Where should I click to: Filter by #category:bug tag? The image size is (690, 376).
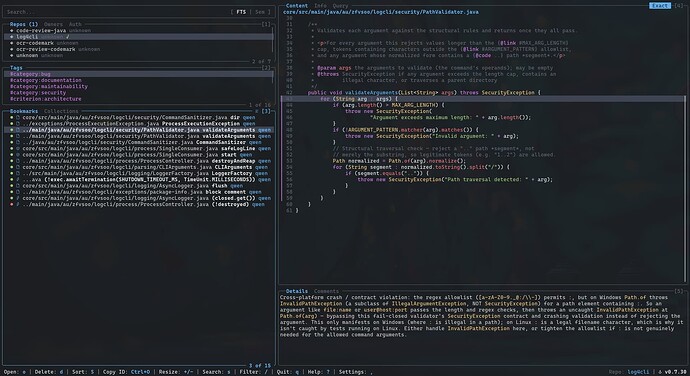pyautogui.click(x=139, y=74)
